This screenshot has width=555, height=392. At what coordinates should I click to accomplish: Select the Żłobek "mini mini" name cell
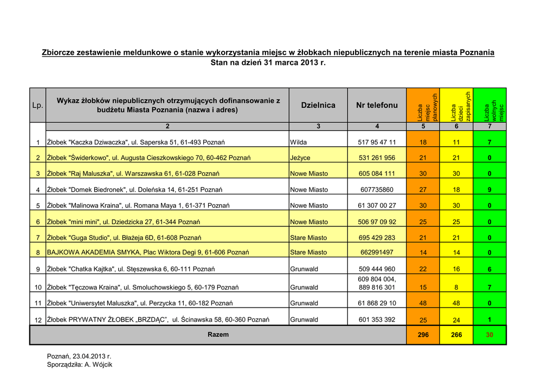(x=124, y=222)
